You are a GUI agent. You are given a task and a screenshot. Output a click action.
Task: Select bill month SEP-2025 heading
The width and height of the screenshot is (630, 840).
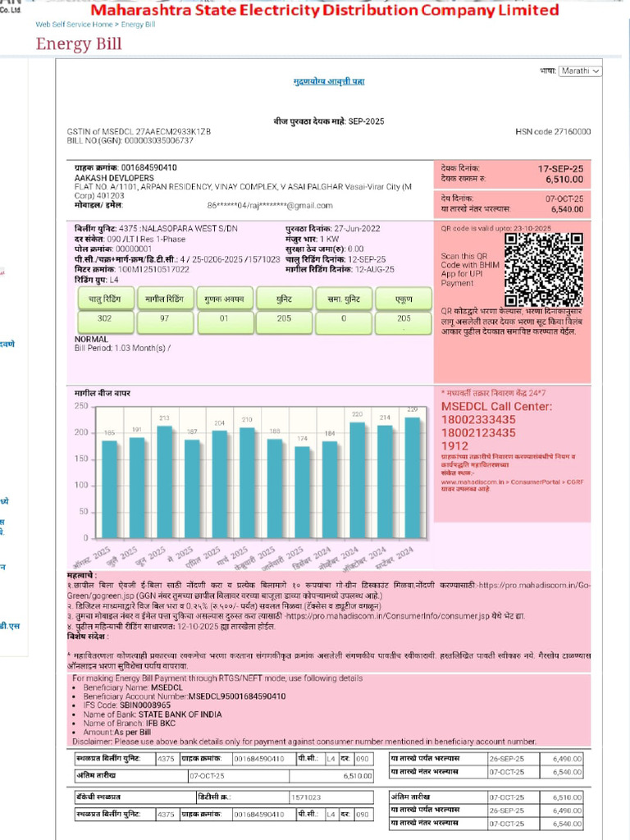point(367,121)
